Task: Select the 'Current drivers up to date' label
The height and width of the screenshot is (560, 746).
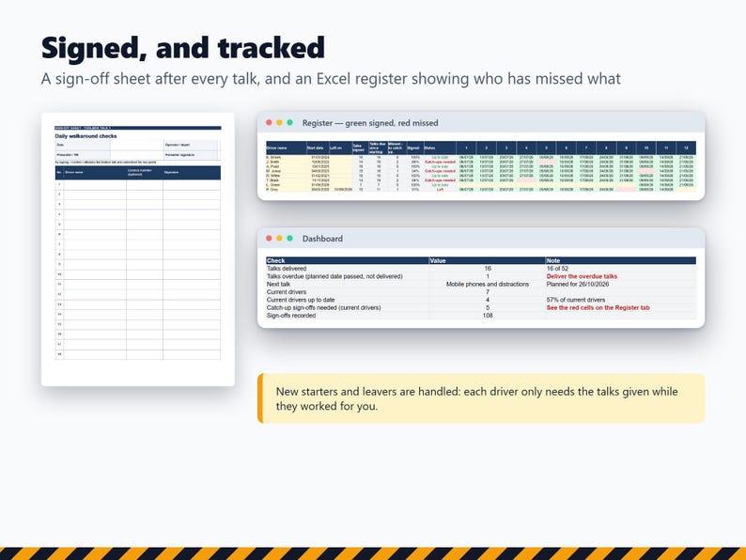Action: tap(301, 300)
